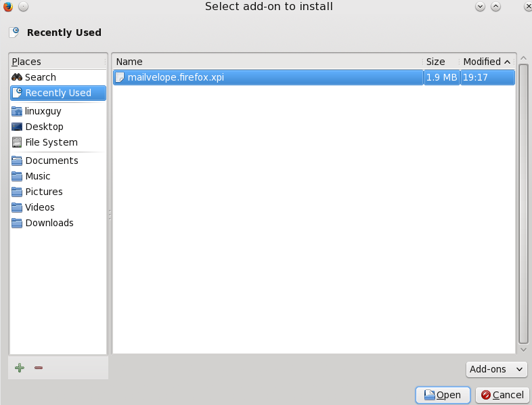This screenshot has height=405, width=532.
Task: Click the Search binoculars icon
Action: click(x=17, y=77)
